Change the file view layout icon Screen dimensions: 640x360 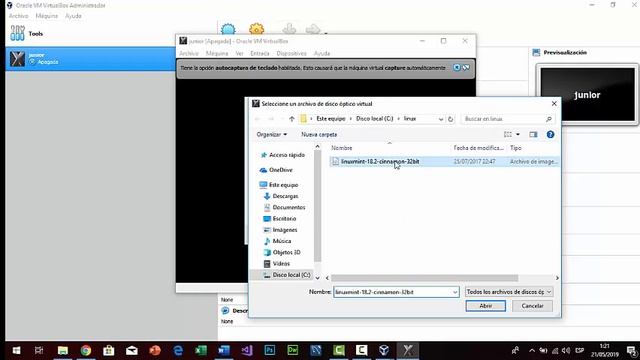[x=508, y=134]
